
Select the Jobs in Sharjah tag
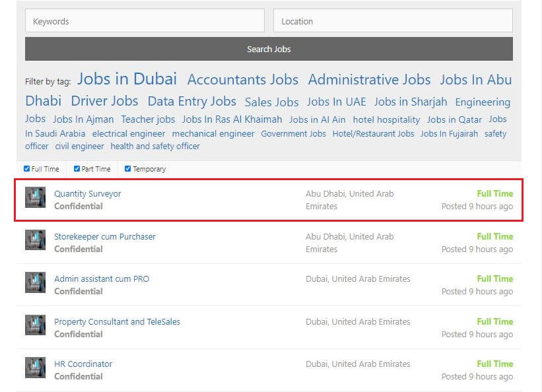coord(411,102)
